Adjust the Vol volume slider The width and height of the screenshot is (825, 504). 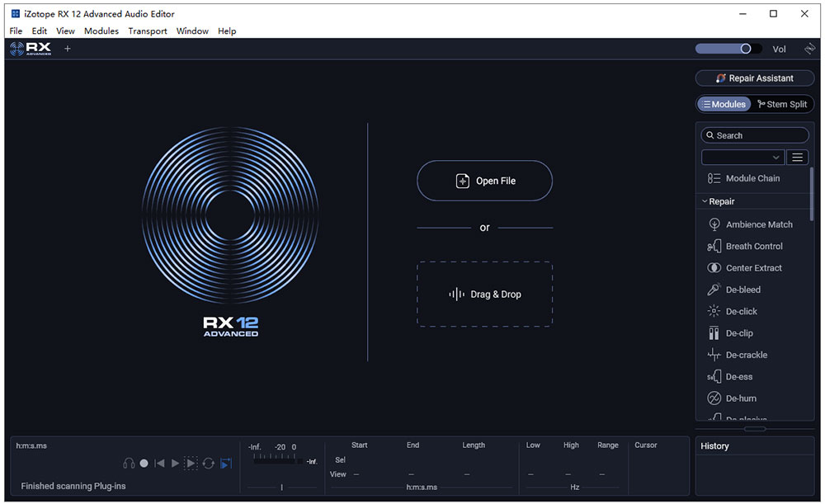coord(728,49)
